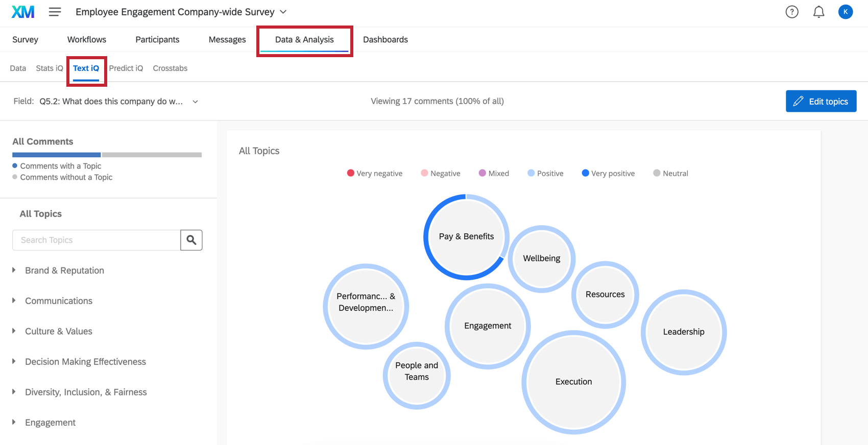Switch to the Dashboards tab
The image size is (868, 445).
[385, 39]
